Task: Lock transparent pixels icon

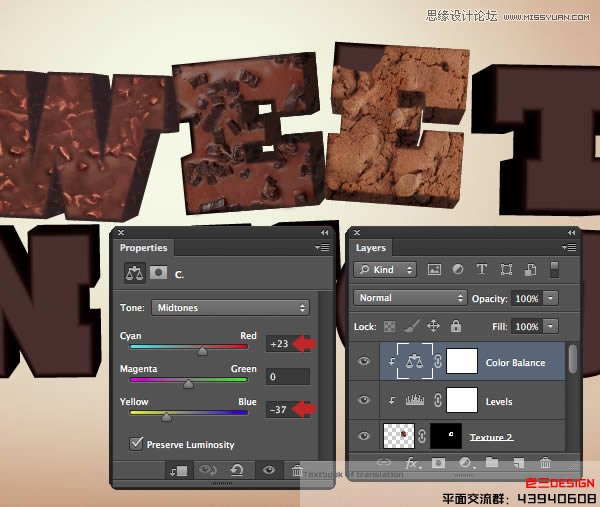Action: (x=390, y=327)
